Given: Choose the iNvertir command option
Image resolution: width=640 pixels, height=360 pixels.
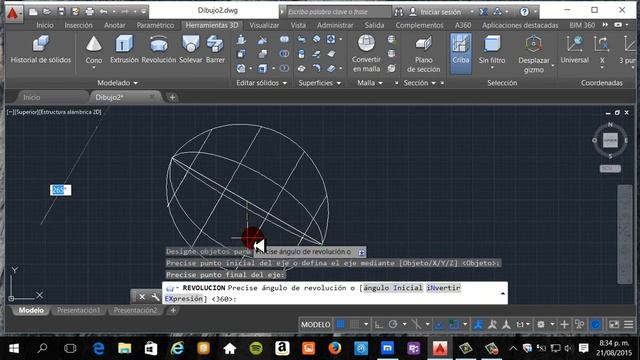Looking at the screenshot, I should coord(443,288).
